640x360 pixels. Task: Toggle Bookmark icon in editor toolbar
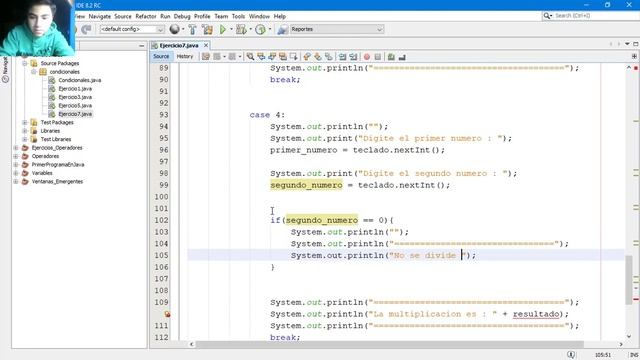point(329,57)
